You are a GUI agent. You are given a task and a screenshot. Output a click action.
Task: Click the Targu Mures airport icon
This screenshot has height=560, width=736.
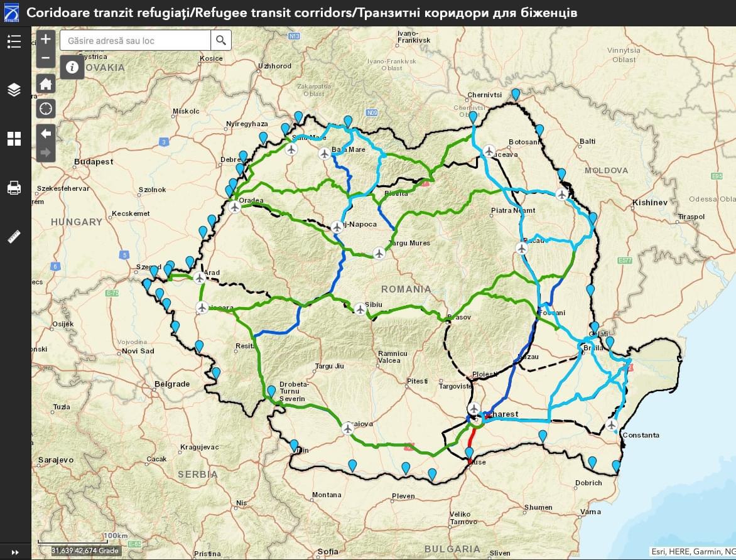pos(379,253)
